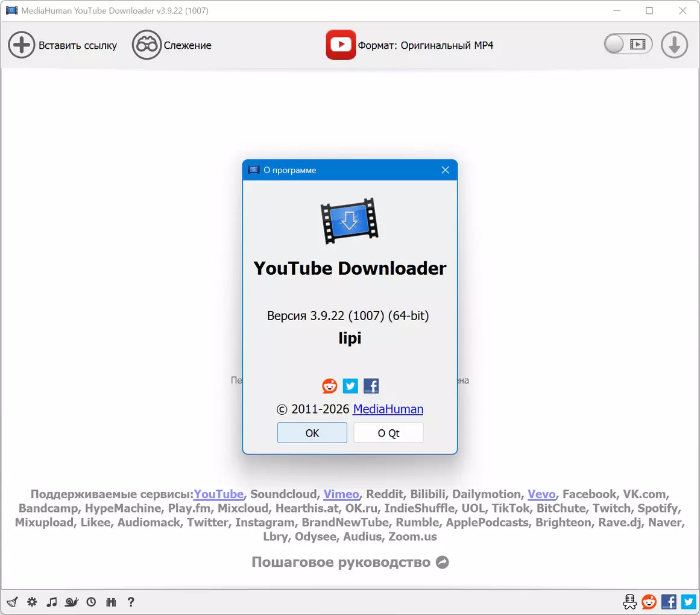Open the Vevo supported service link
This screenshot has width=700, height=615.
coord(541,494)
